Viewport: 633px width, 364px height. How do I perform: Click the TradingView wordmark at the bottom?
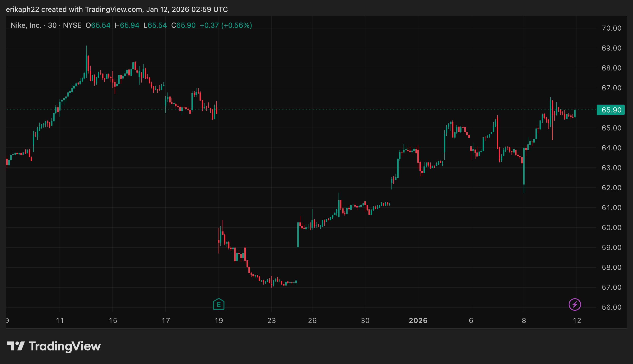65,346
